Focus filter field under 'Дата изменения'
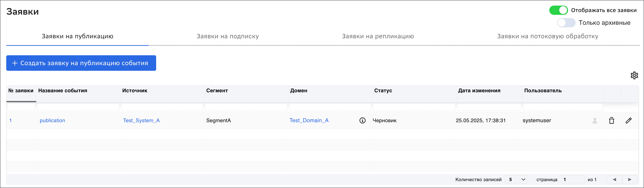 (x=489, y=107)
